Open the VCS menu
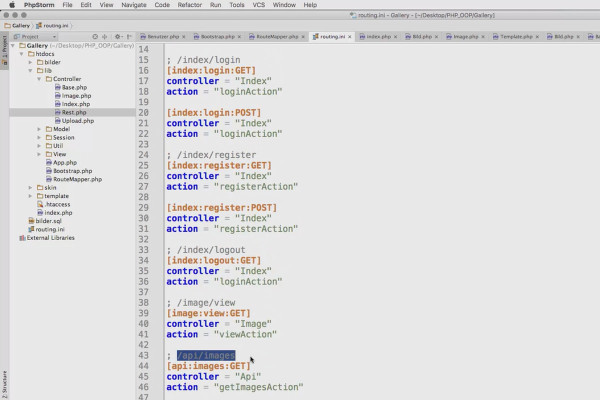This screenshot has height=400, width=600. coord(259,5)
